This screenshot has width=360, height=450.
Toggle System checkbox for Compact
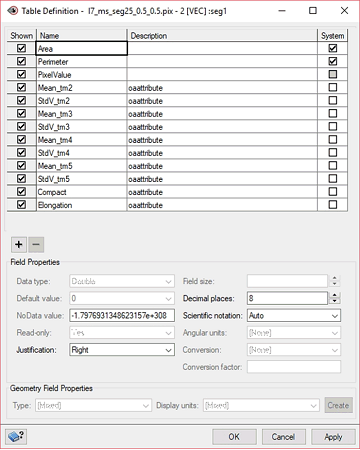point(333,191)
